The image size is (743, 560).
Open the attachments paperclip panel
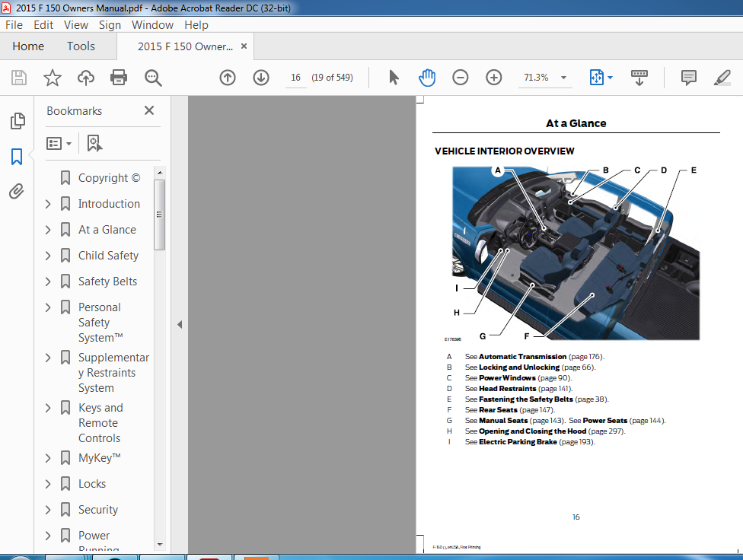point(17,192)
